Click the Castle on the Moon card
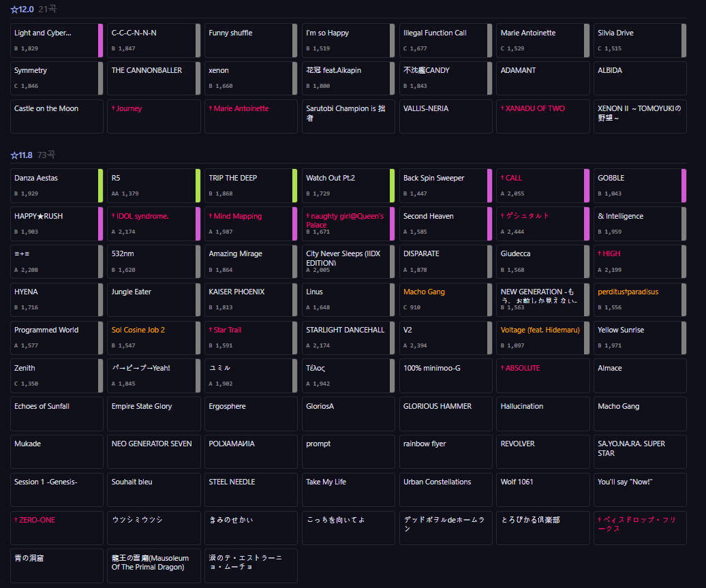706x588 pixels. point(57,117)
